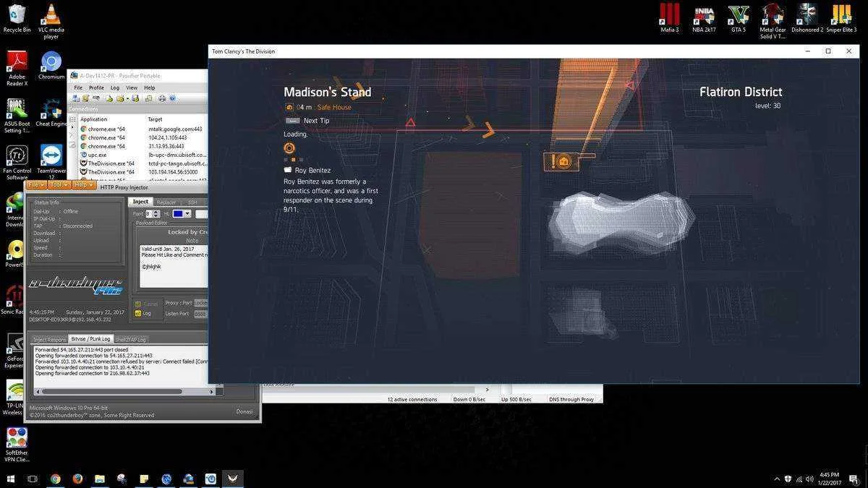Open Chrome from the taskbar
868x488 pixels.
click(56, 479)
